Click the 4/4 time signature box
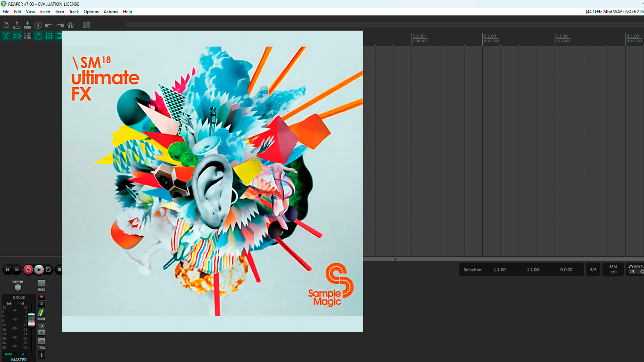The width and height of the screenshot is (644, 362). [593, 270]
